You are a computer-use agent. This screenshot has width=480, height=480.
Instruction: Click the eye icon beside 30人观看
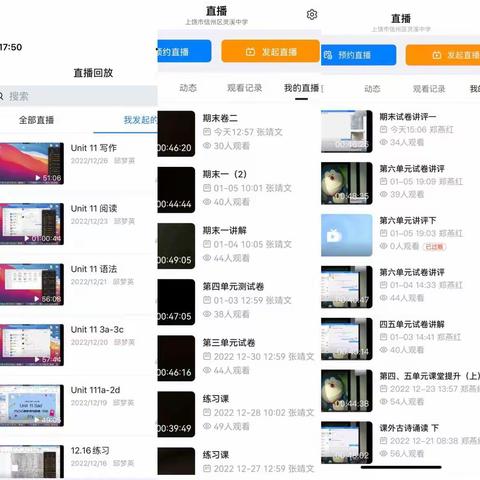coord(207,146)
